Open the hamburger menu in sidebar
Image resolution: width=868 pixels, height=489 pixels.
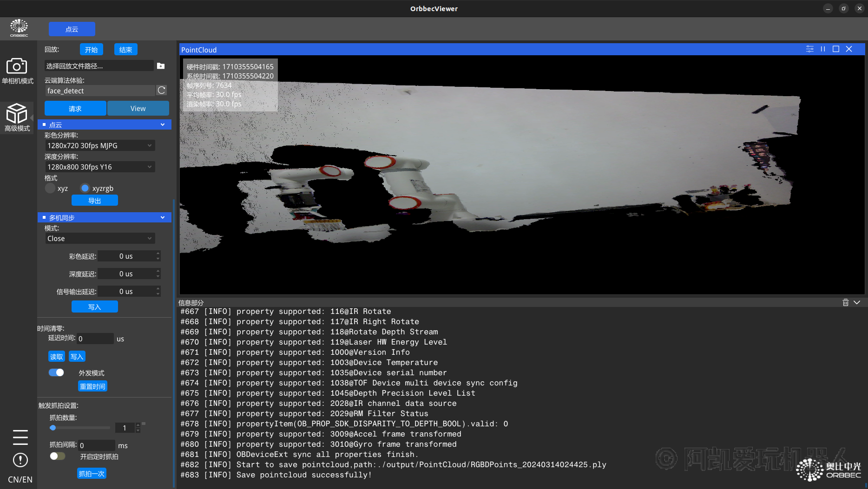20,437
